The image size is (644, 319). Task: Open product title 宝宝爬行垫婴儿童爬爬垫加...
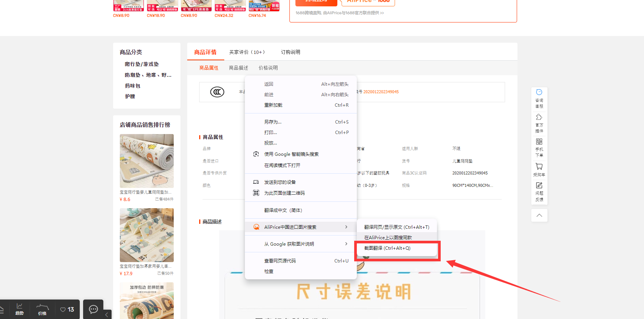[x=146, y=192]
